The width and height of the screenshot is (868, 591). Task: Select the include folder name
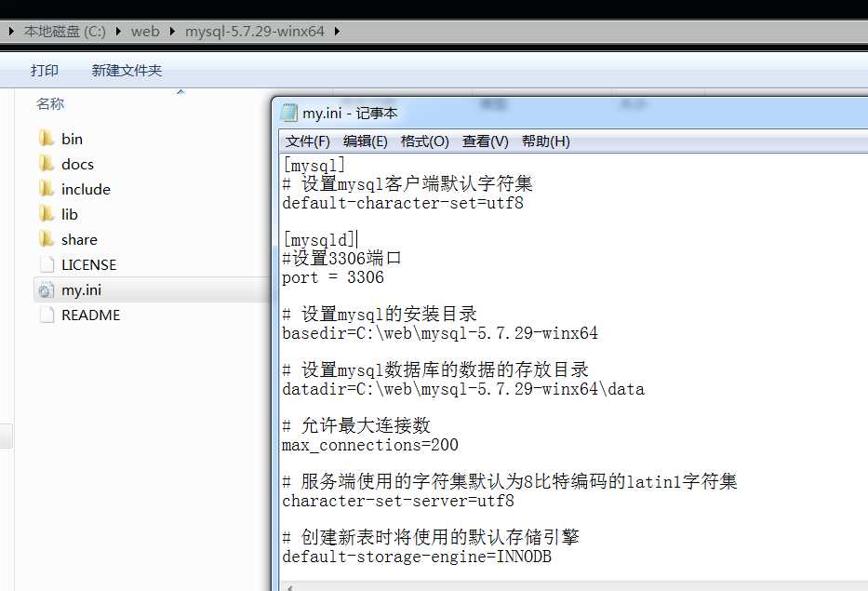pyautogui.click(x=86, y=189)
